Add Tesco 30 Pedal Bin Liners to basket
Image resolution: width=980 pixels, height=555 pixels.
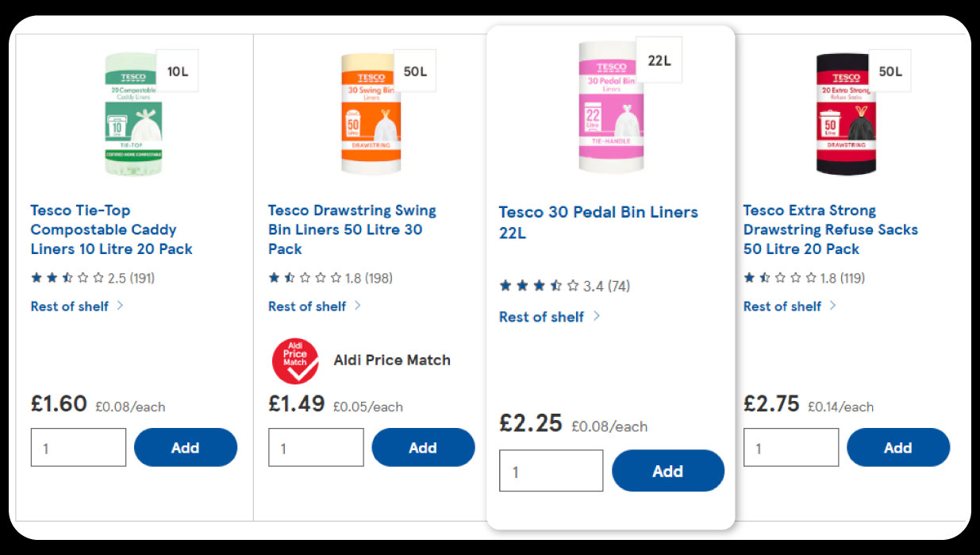tap(667, 471)
